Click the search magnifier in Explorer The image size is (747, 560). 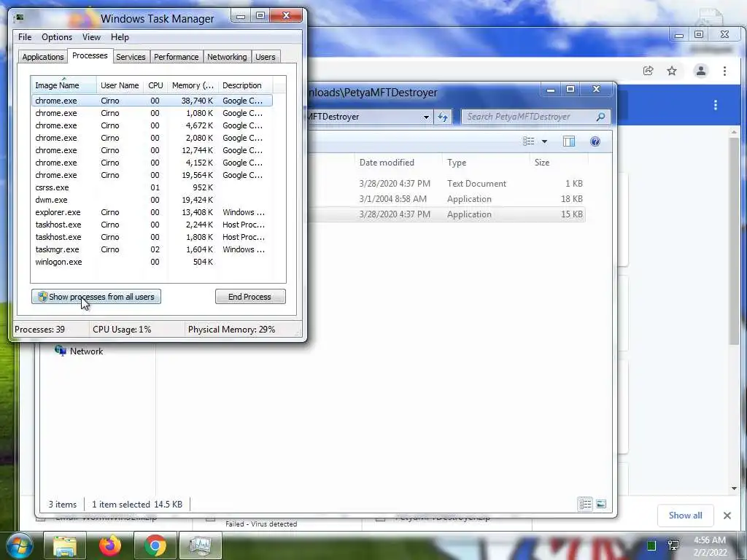pyautogui.click(x=600, y=117)
